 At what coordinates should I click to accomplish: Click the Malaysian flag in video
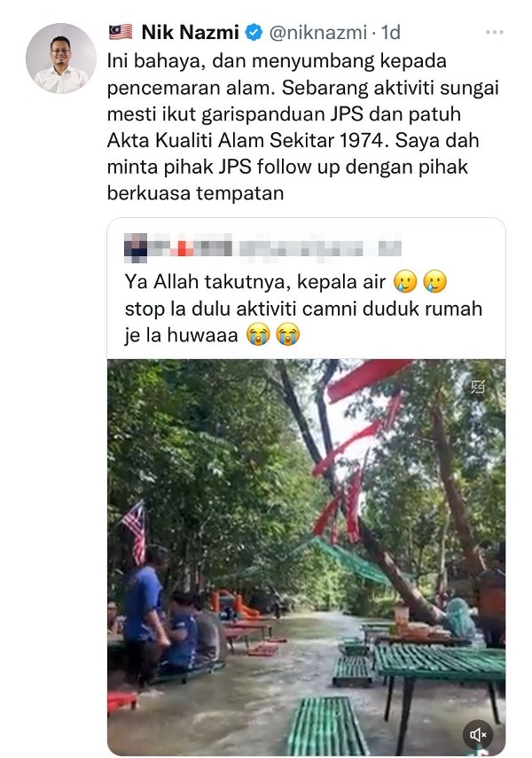(135, 531)
